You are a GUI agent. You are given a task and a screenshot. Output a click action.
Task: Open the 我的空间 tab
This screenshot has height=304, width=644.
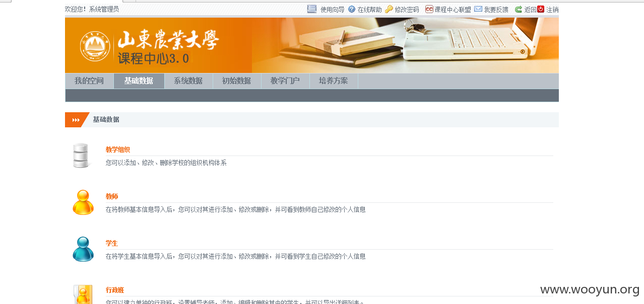(x=89, y=81)
